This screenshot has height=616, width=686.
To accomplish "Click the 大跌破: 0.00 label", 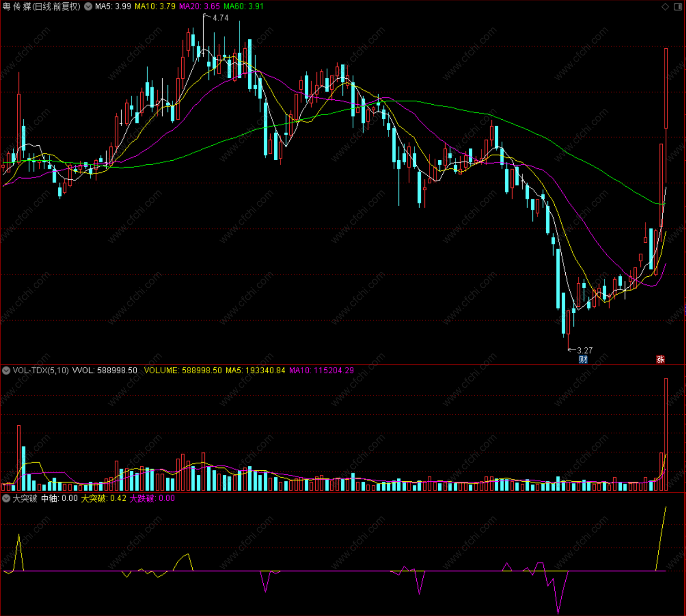I will 153,498.
